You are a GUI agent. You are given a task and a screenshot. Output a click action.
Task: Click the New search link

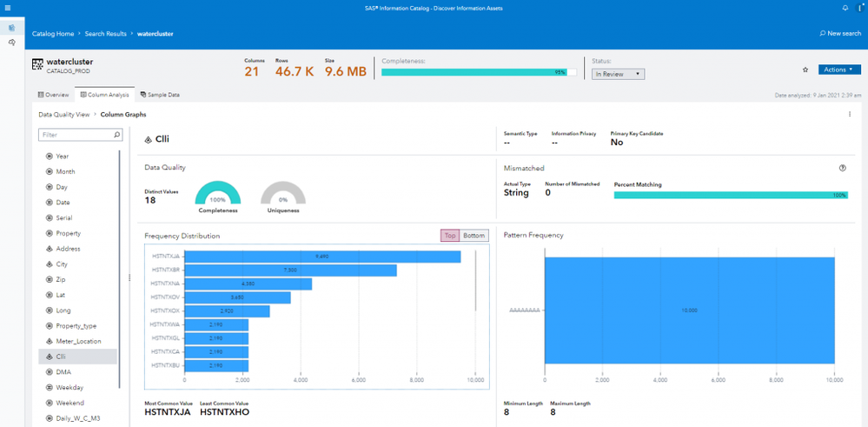[x=840, y=33]
